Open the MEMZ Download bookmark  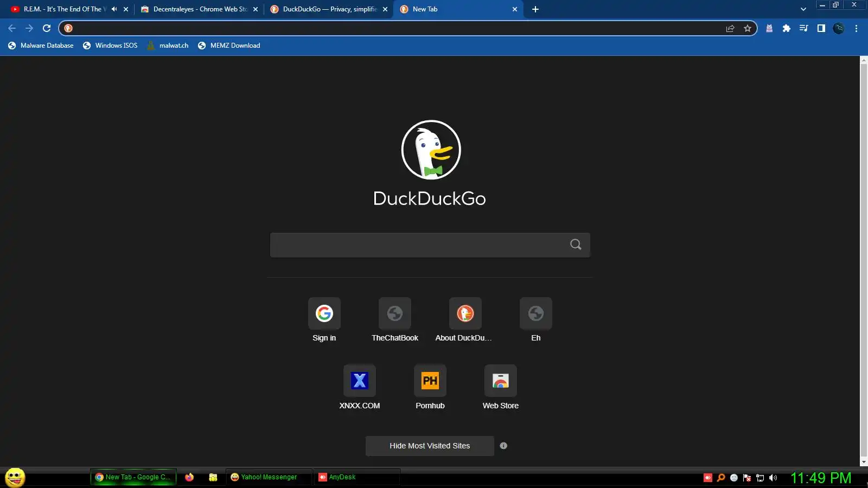pos(229,46)
